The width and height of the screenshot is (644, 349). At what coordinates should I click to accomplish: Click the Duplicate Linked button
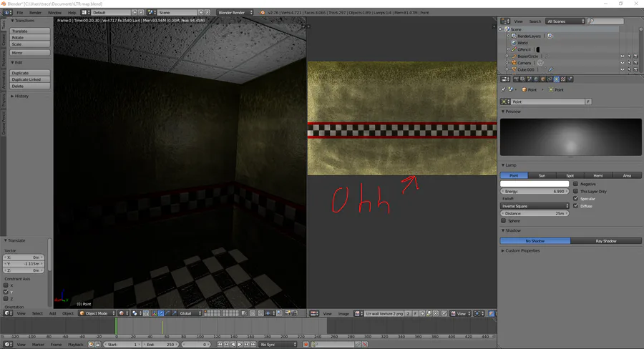pyautogui.click(x=30, y=79)
